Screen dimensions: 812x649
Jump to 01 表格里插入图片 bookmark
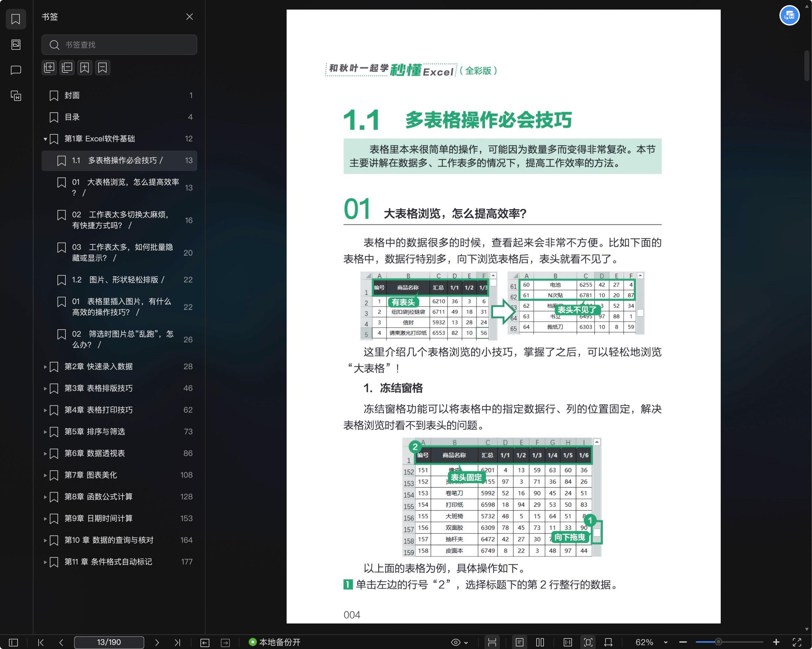119,307
